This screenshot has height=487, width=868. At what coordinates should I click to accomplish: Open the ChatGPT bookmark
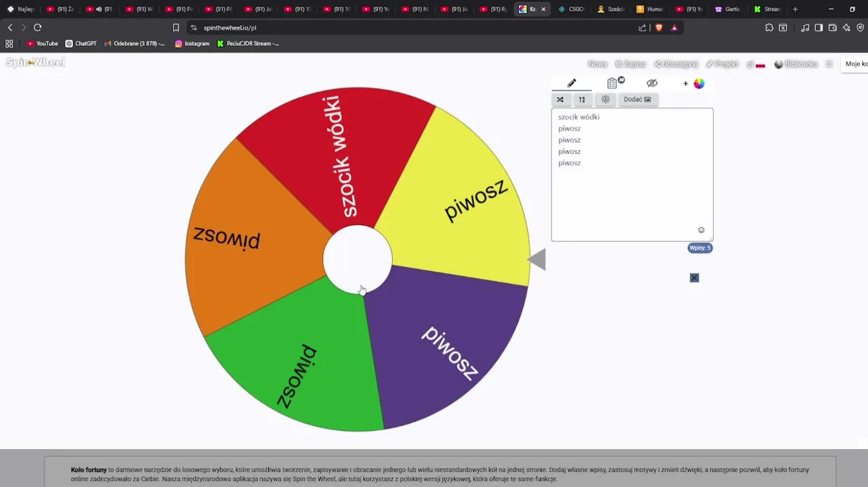tap(81, 43)
